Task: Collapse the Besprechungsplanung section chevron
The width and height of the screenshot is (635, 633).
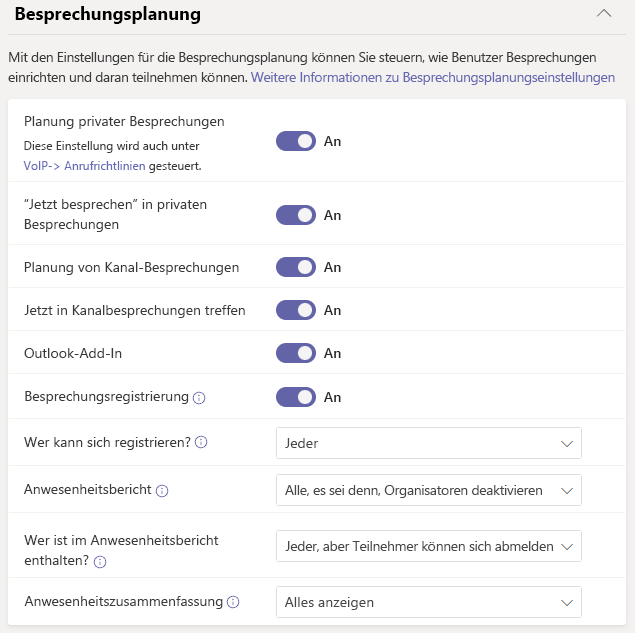Action: pyautogui.click(x=603, y=14)
